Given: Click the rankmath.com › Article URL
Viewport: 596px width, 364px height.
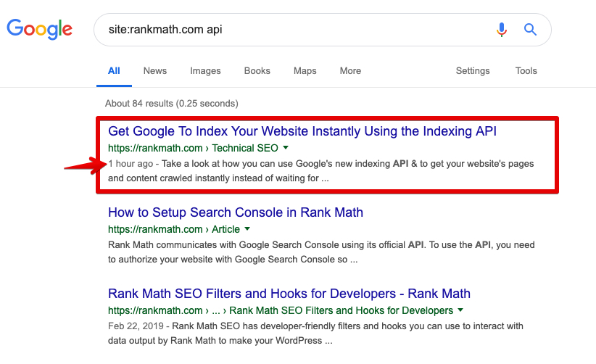Looking at the screenshot, I should tap(174, 229).
